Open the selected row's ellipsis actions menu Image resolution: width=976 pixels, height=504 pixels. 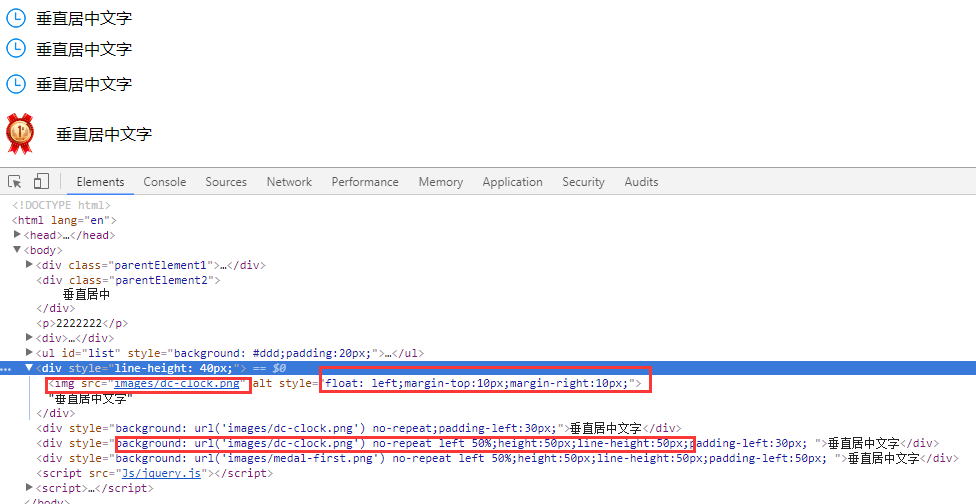6,368
